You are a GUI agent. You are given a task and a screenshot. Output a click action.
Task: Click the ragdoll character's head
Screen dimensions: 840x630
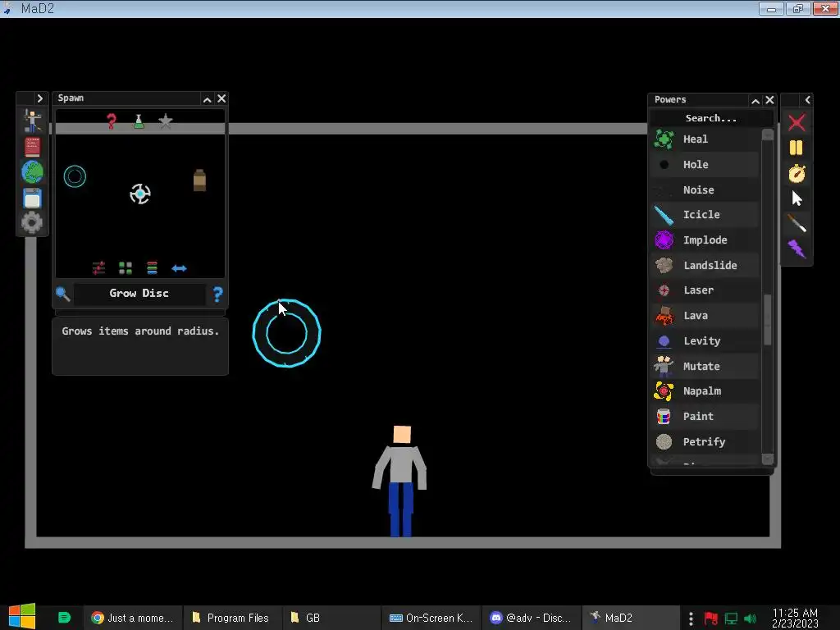[402, 435]
